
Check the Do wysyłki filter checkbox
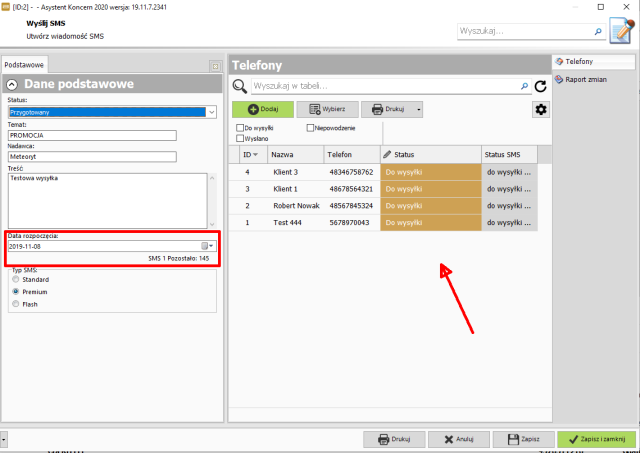click(240, 128)
